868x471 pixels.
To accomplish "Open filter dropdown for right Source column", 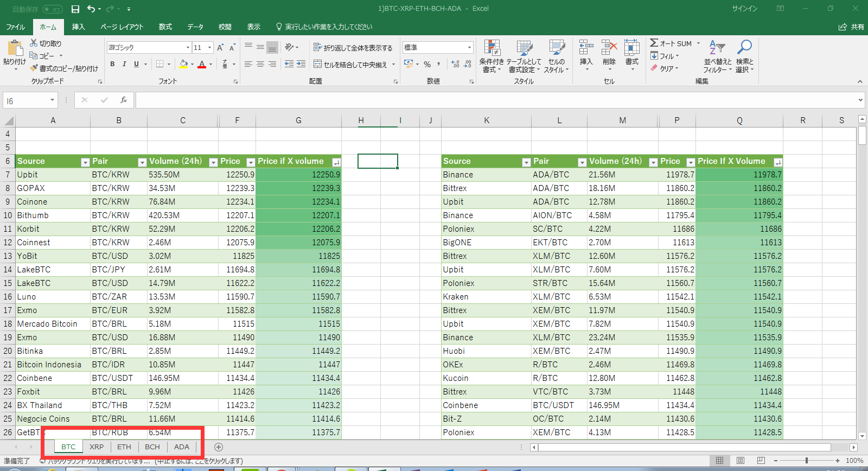I will [526, 162].
